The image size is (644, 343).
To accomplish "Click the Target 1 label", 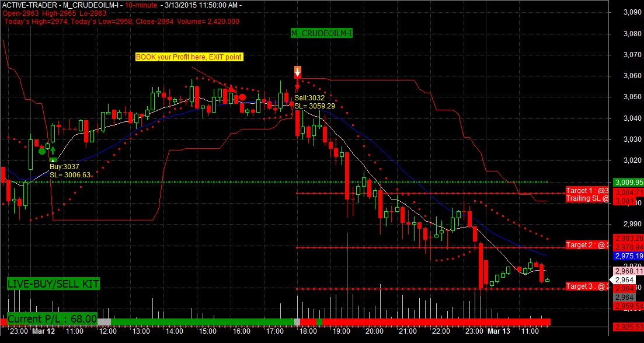I will (x=587, y=191).
